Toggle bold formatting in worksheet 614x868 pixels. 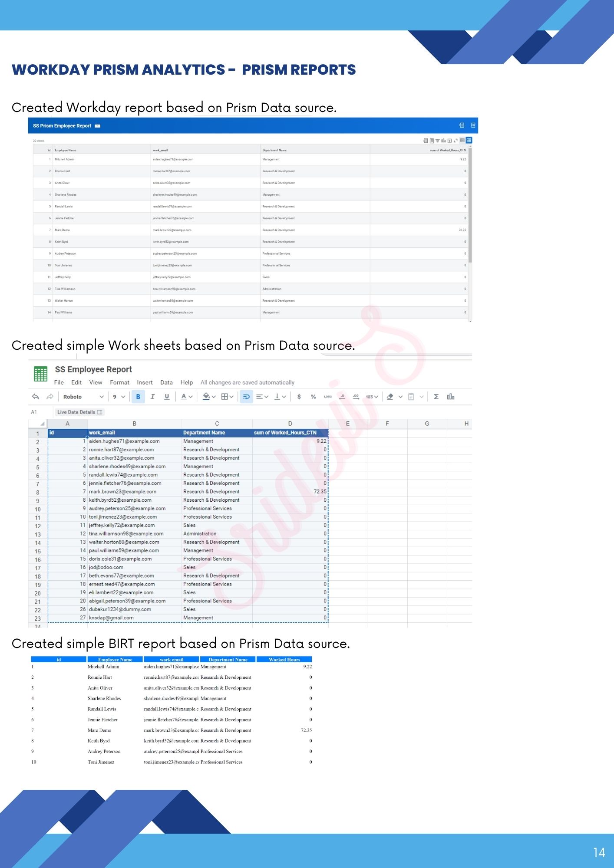click(138, 397)
